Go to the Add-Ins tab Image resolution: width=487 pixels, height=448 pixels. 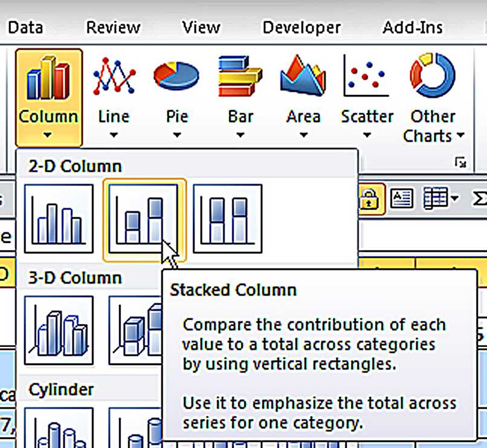(x=413, y=27)
